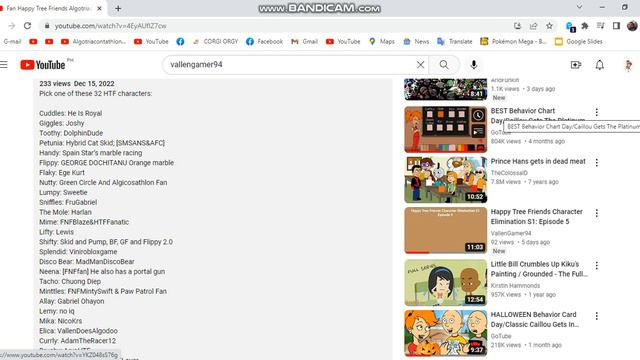Open the tab search chevron
Viewport: 640px width, 360px height.
click(579, 7)
